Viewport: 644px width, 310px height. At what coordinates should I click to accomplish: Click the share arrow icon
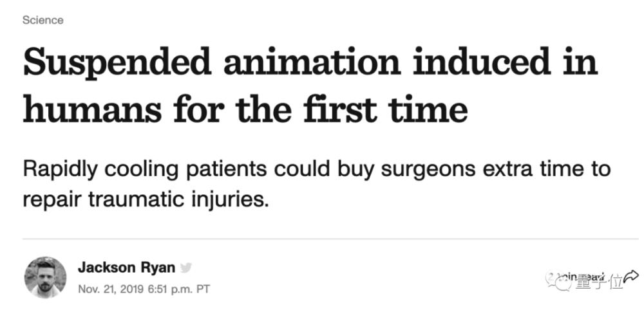(x=632, y=277)
